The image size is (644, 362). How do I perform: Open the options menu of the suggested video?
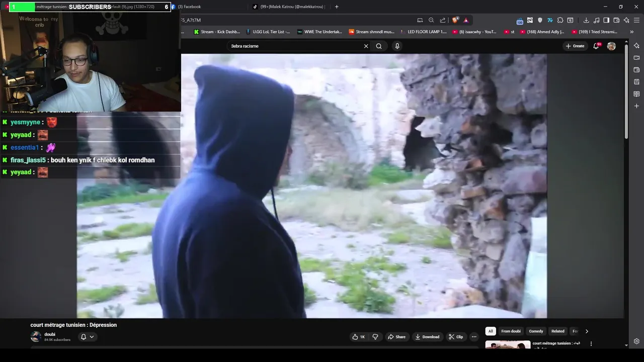[x=591, y=344]
